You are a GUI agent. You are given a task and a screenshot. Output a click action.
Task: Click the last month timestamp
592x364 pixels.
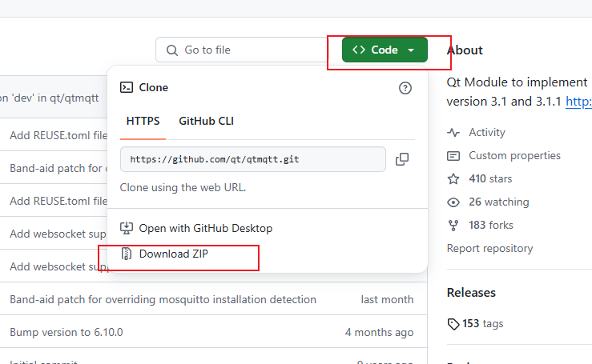pyautogui.click(x=387, y=299)
